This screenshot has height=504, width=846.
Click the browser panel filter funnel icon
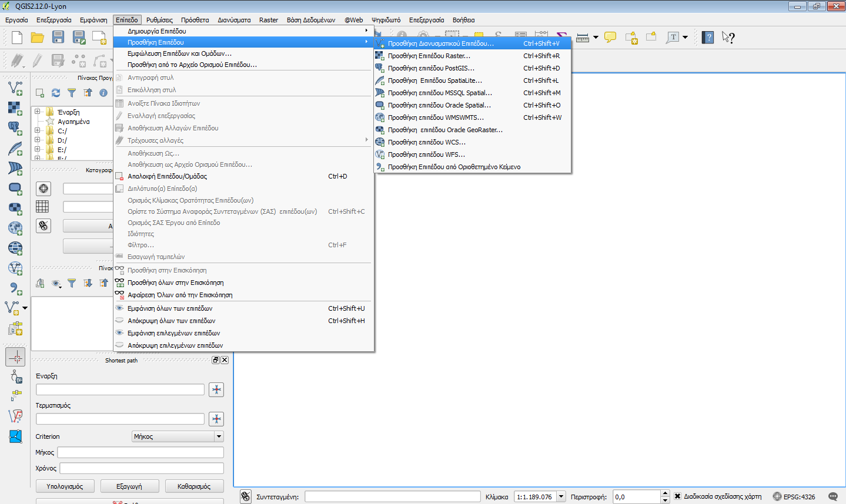(x=72, y=93)
